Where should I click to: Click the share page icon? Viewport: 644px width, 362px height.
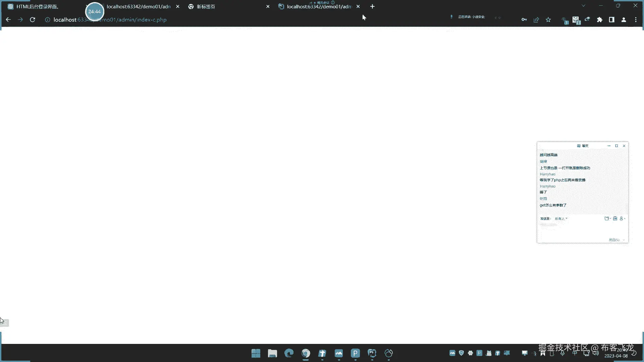[x=536, y=20]
